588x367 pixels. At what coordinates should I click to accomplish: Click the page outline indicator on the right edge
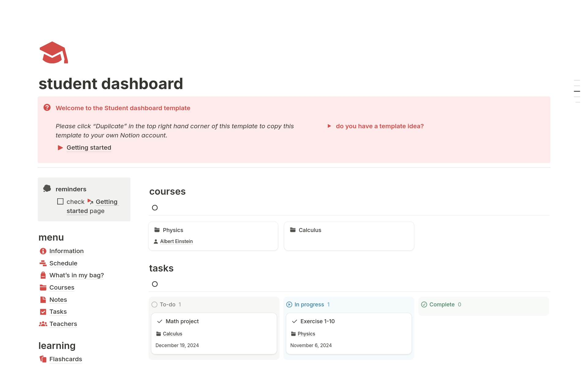(x=577, y=91)
